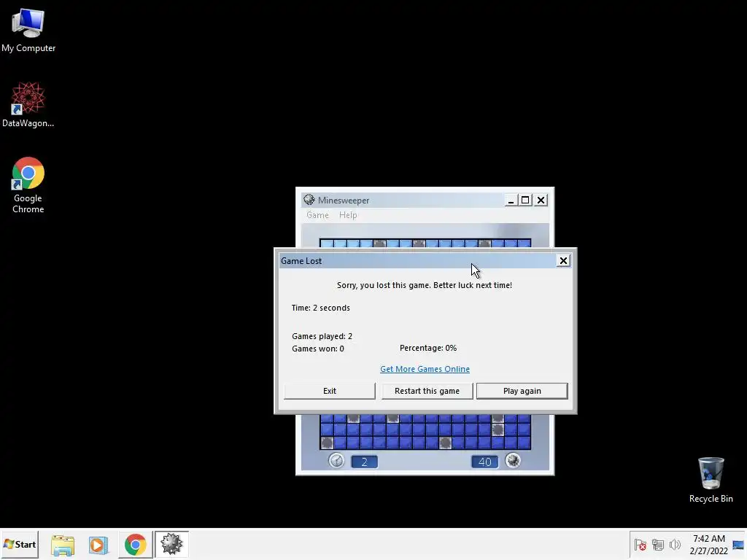Viewport: 747px width, 560px height.
Task: Select Minesweeper taskbar button
Action: (171, 544)
